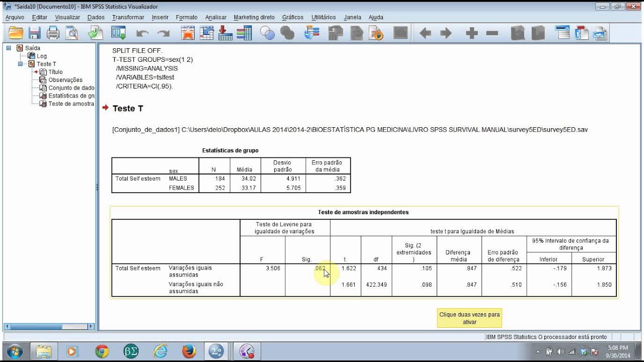Click the insert title document icon with red header
Image resolution: width=644 pixels, height=362 pixels.
(582, 33)
